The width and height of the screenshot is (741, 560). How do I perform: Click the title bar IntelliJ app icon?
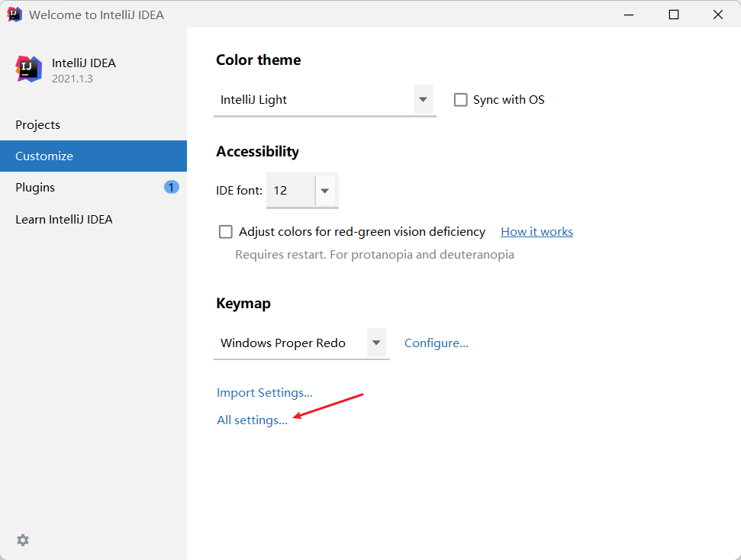click(x=14, y=14)
